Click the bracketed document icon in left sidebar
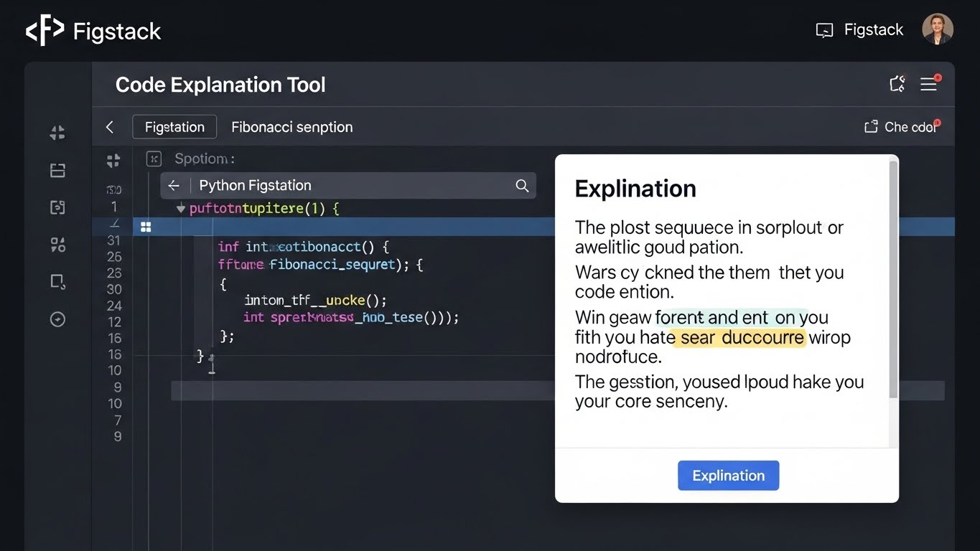Viewport: 980px width, 551px height. (57, 207)
